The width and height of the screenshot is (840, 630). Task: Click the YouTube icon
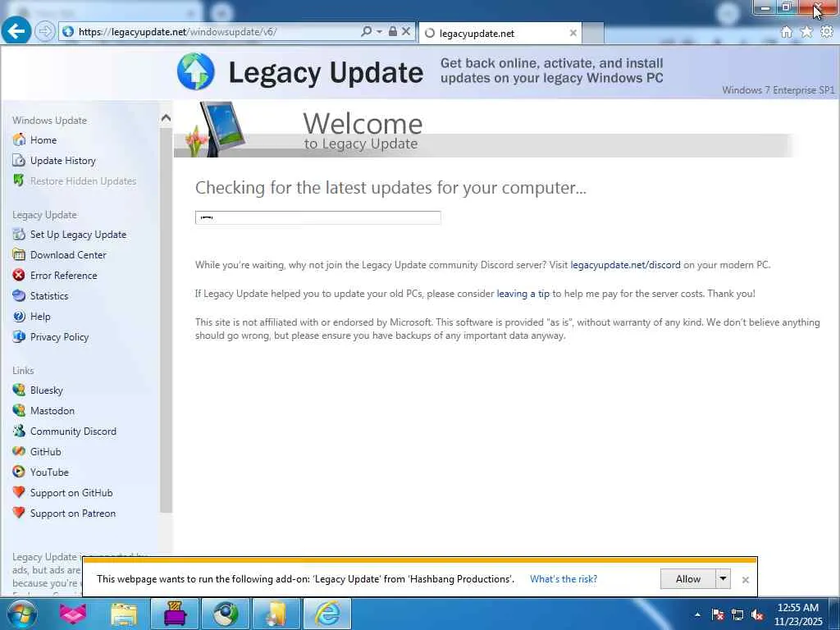19,472
